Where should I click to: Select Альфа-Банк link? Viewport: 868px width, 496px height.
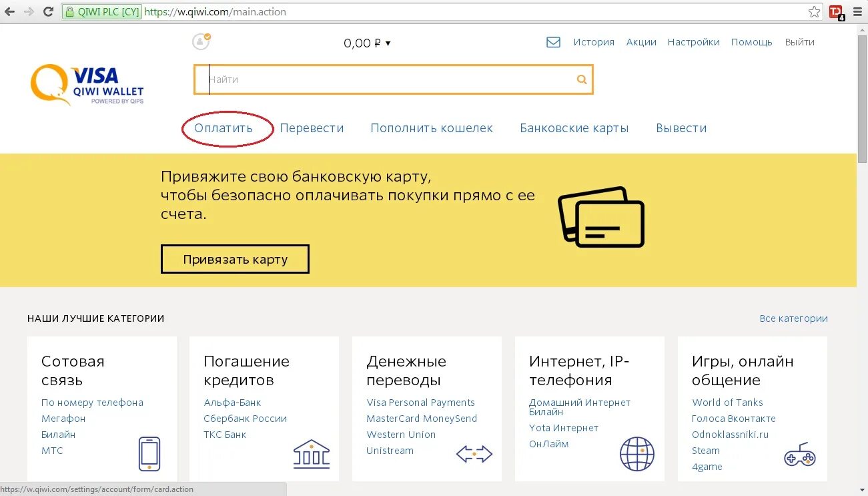(x=232, y=403)
